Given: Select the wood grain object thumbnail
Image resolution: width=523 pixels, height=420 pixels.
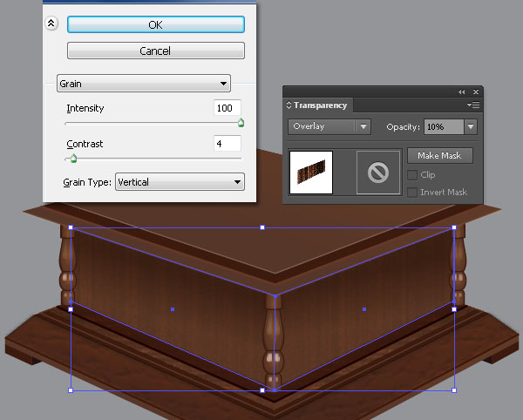Looking at the screenshot, I should (311, 172).
